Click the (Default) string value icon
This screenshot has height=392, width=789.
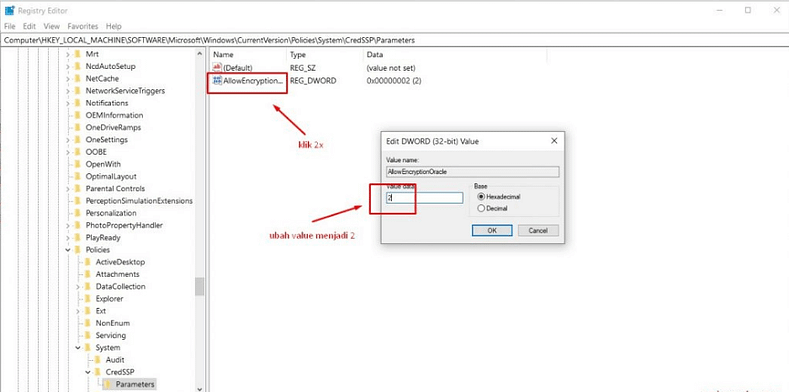coord(217,67)
